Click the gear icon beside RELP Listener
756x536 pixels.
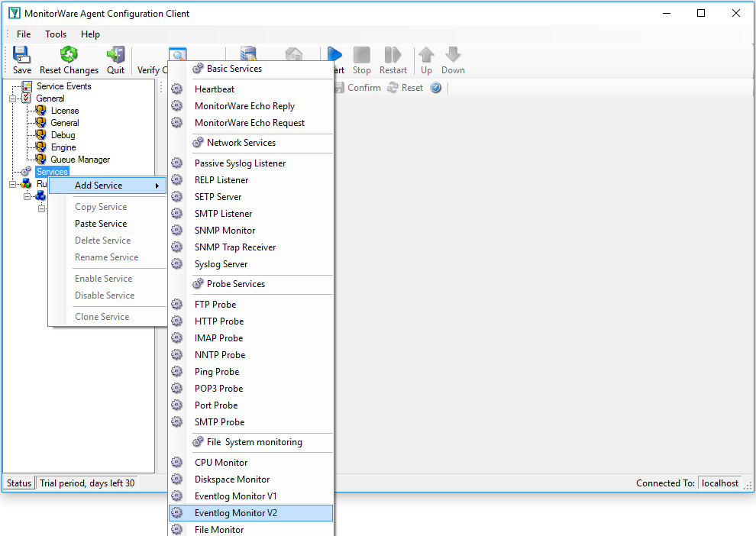pyautogui.click(x=177, y=179)
